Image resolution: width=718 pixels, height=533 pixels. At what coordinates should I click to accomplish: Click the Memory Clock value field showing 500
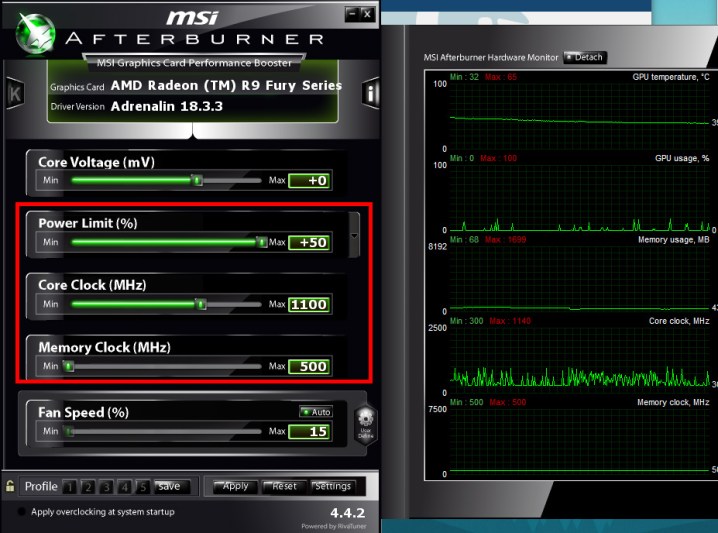(x=309, y=367)
